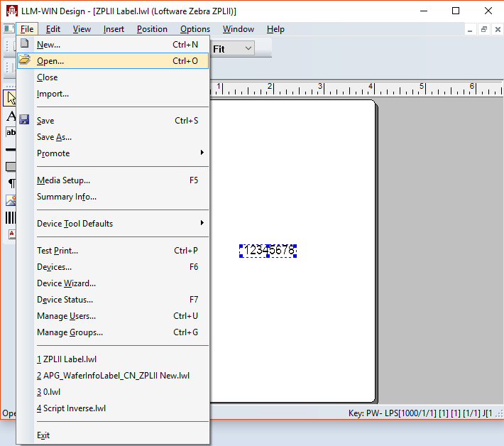Open recent file 3 0.lwl

[113, 392]
